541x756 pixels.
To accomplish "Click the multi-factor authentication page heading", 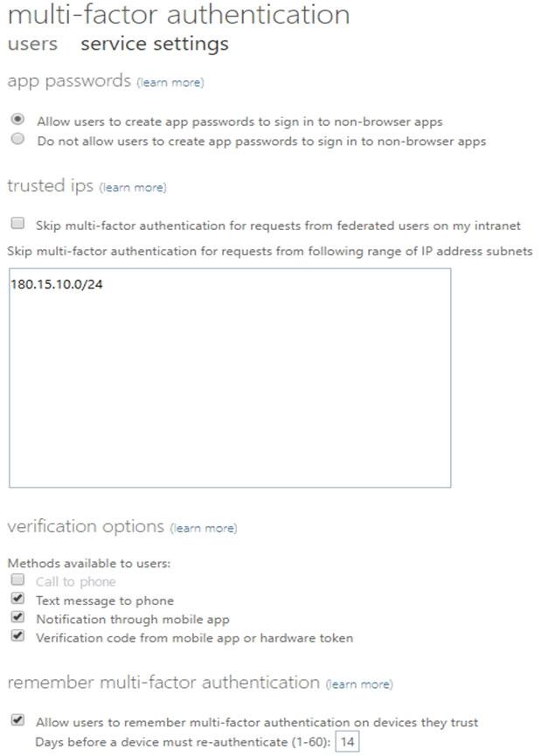I will 178,15.
